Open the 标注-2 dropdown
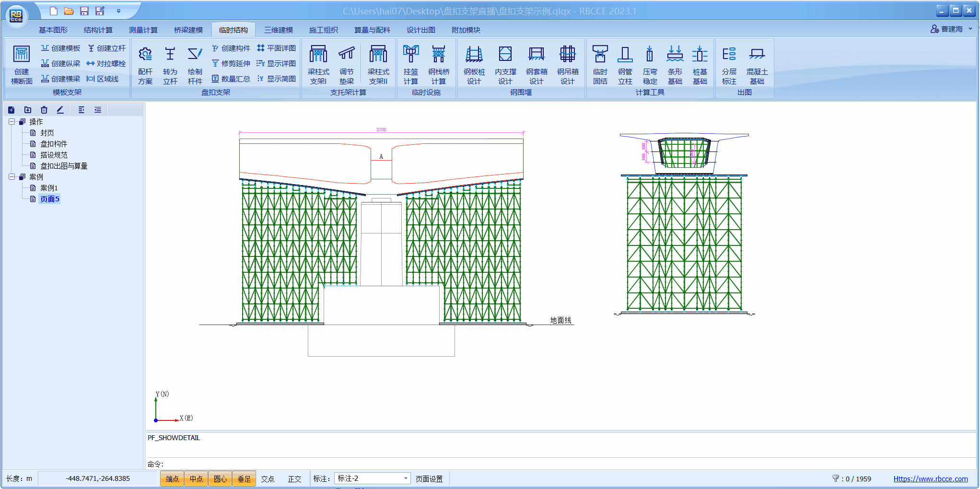 tap(405, 478)
